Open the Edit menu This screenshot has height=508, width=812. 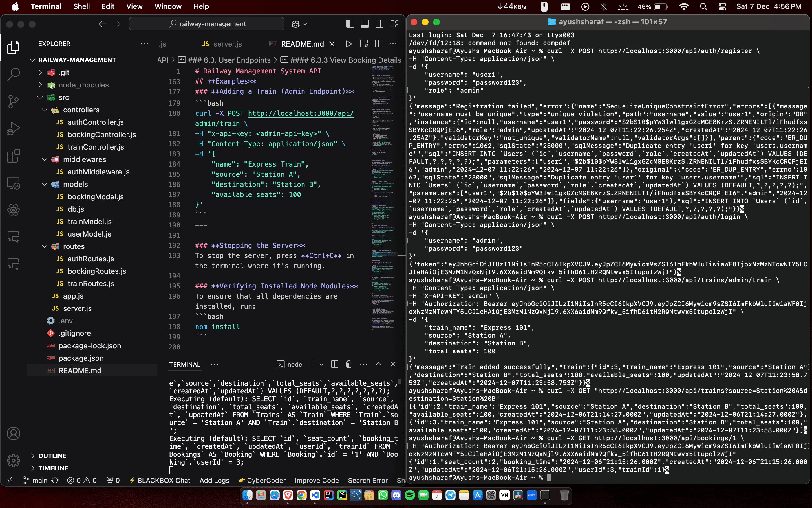point(108,6)
